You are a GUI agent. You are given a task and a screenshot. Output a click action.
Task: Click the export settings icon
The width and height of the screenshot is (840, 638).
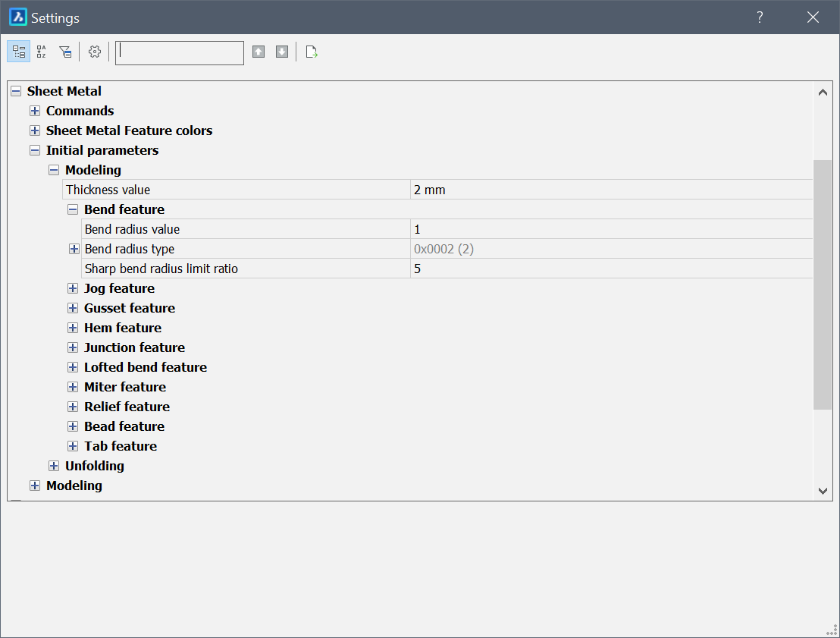coord(311,52)
